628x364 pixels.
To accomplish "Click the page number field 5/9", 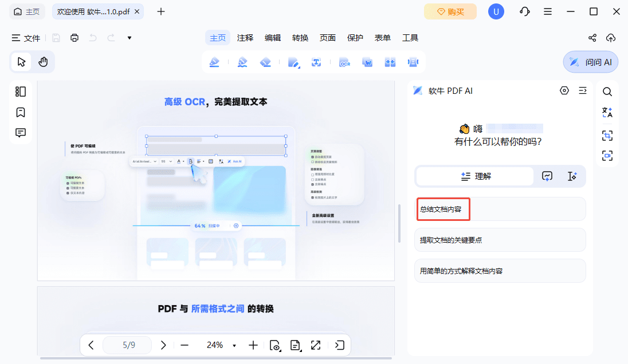I will click(127, 345).
